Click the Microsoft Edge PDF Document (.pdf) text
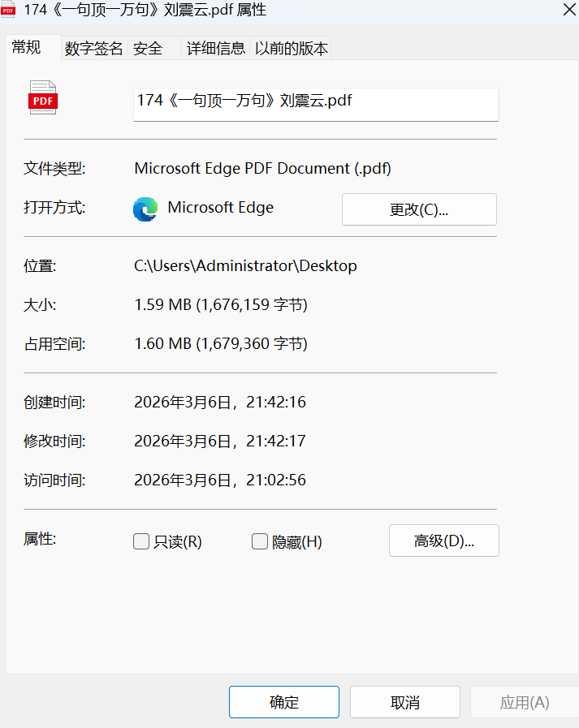This screenshot has width=579, height=728. coord(262,169)
